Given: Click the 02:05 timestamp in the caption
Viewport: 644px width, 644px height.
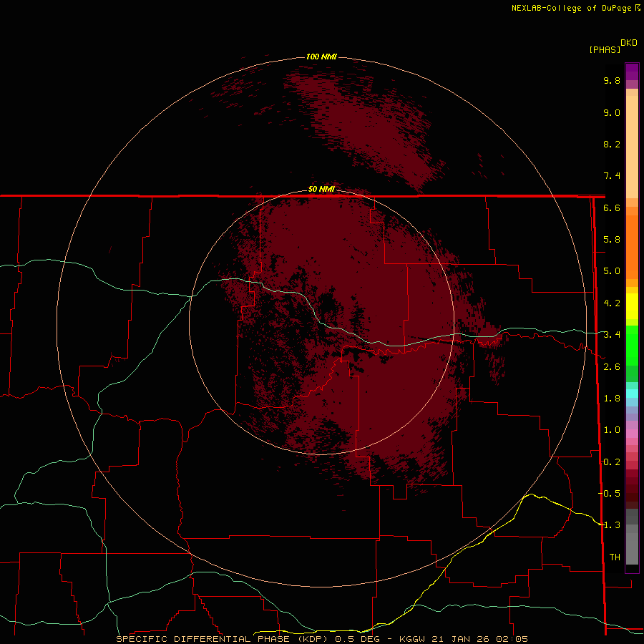Looking at the screenshot, I should [x=512, y=639].
